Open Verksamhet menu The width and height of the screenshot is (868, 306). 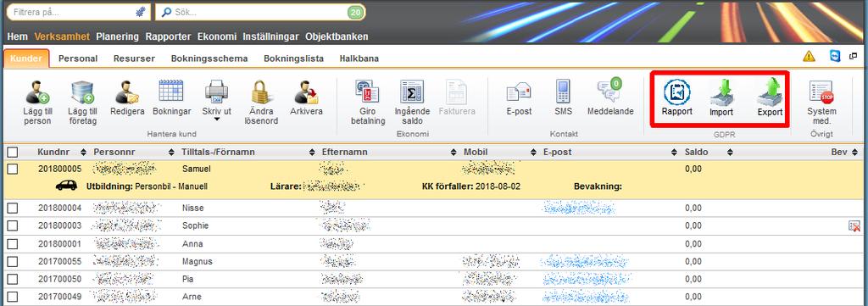pyautogui.click(x=62, y=36)
